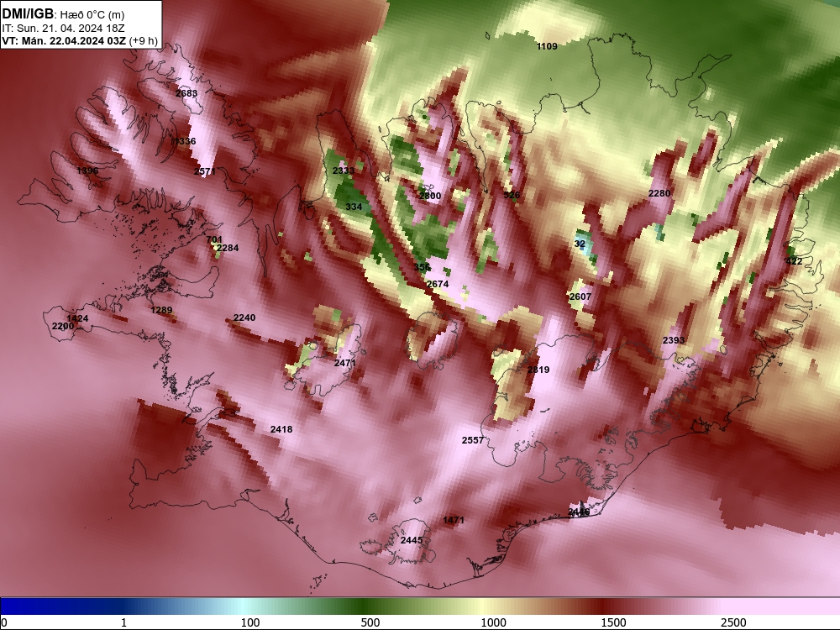The height and width of the screenshot is (630, 840).
Task: Click the map value 2571
Action: (x=205, y=172)
